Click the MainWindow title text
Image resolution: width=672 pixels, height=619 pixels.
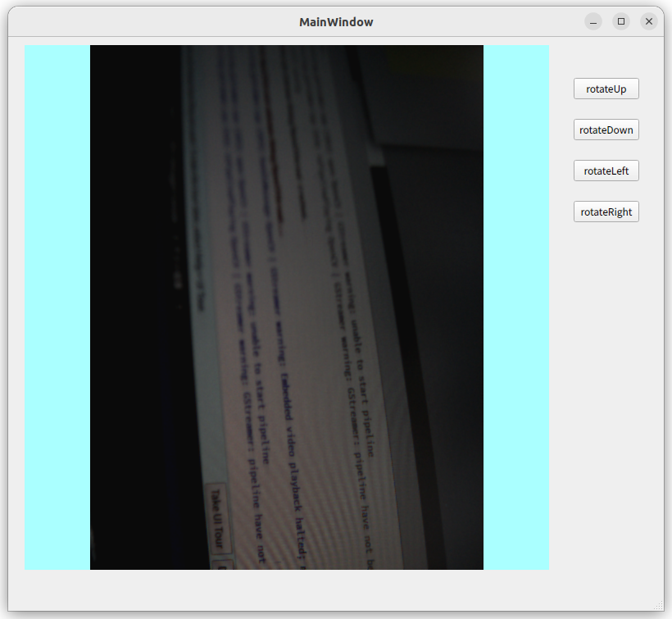tap(336, 22)
